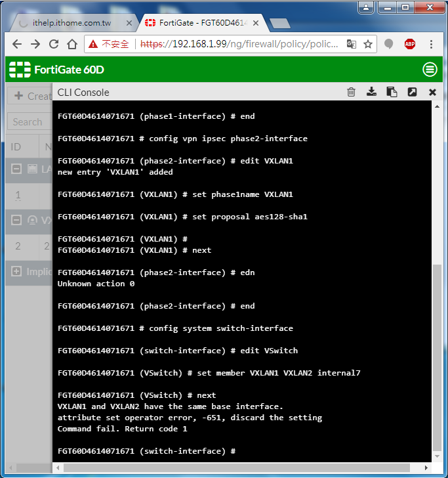
Task: Click the console vertical scrollbar thumb
Action: point(437,358)
